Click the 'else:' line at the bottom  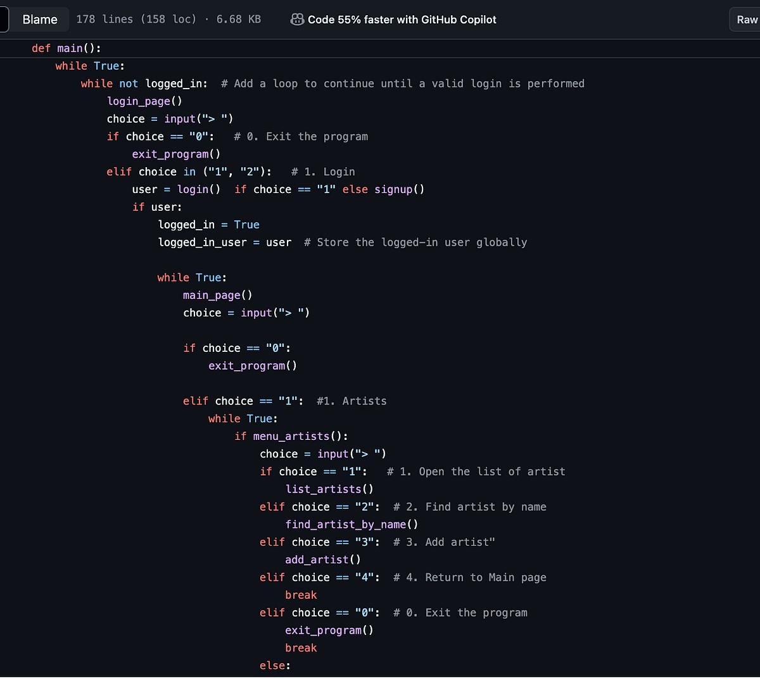pos(275,666)
